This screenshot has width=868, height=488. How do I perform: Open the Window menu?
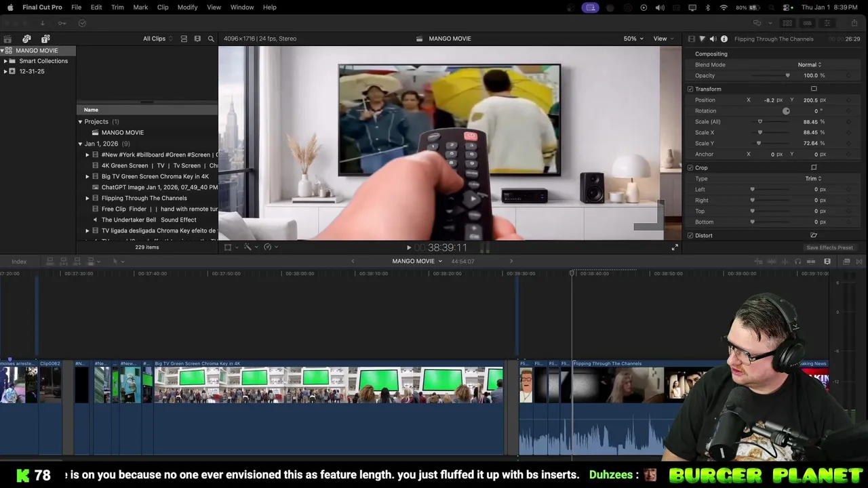[242, 7]
